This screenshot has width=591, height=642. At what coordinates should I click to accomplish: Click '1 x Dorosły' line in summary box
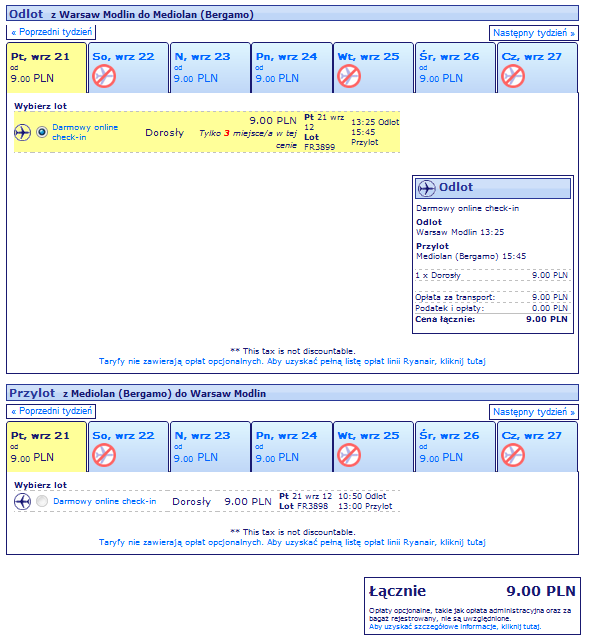[x=491, y=275]
